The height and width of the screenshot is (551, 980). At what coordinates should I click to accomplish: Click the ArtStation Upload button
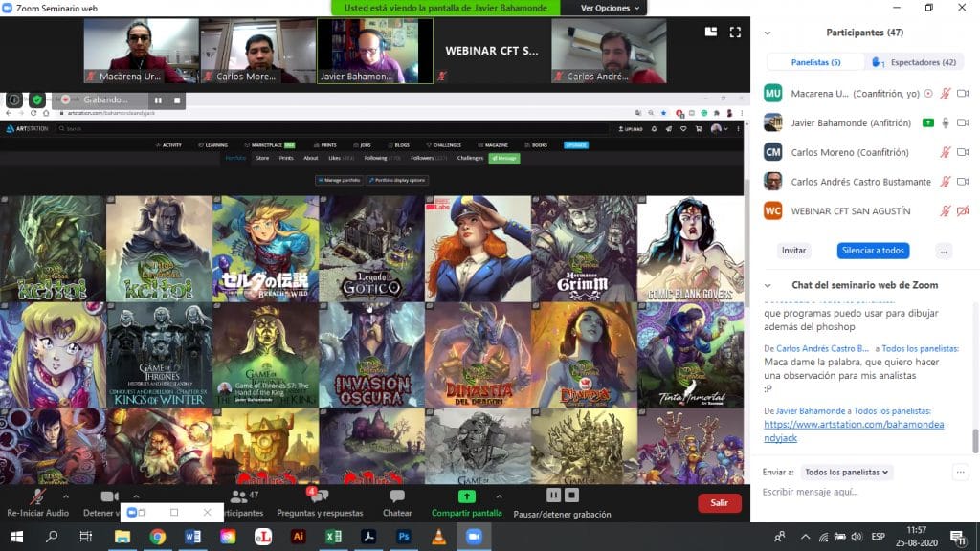point(630,129)
